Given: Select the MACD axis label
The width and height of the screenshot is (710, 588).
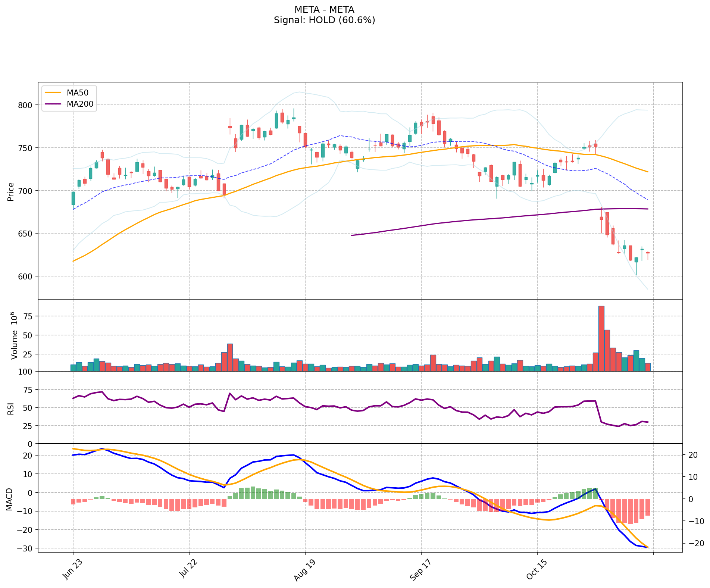Looking at the screenshot, I should [x=10, y=499].
